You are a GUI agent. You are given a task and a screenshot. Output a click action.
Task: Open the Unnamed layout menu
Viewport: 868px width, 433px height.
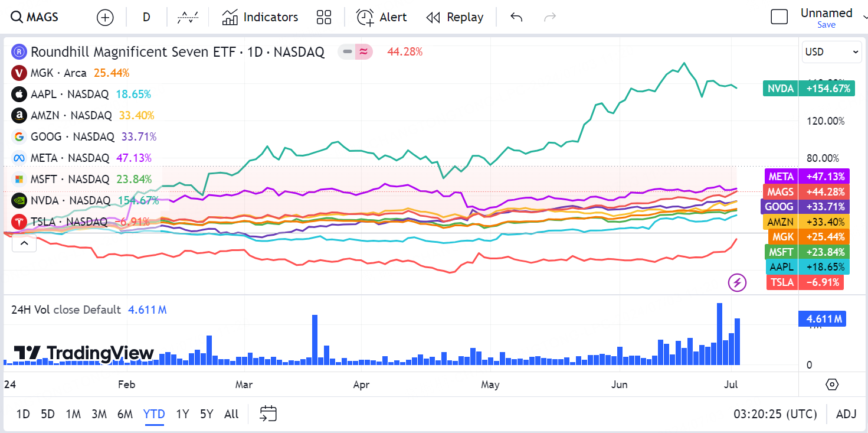coord(826,13)
